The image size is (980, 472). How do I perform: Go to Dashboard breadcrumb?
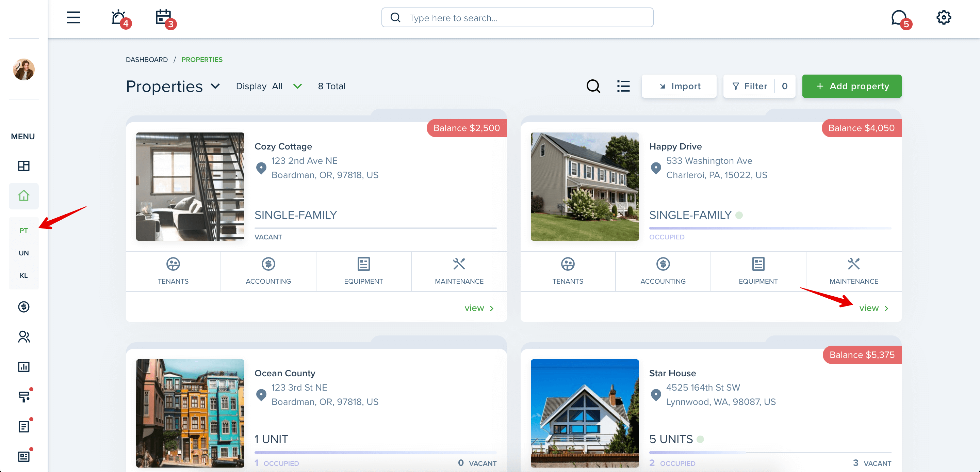[146, 60]
